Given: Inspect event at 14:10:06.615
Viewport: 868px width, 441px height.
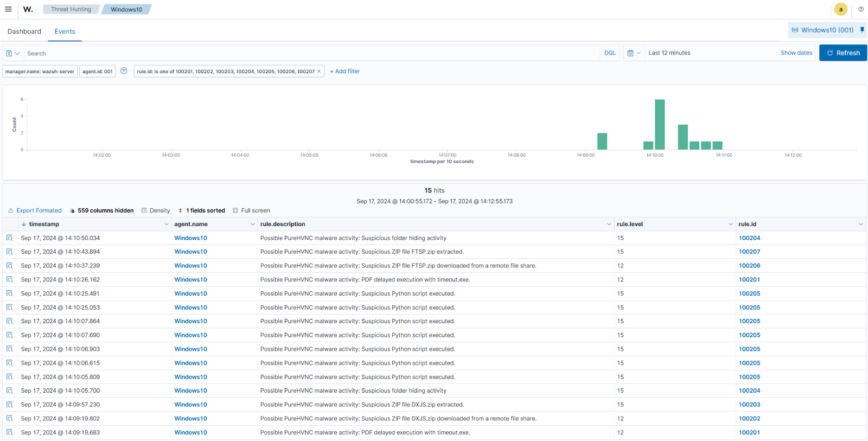Looking at the screenshot, I should [x=10, y=363].
